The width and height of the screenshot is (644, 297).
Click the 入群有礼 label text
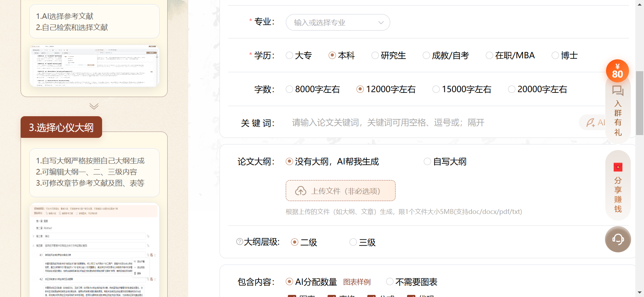(x=618, y=118)
